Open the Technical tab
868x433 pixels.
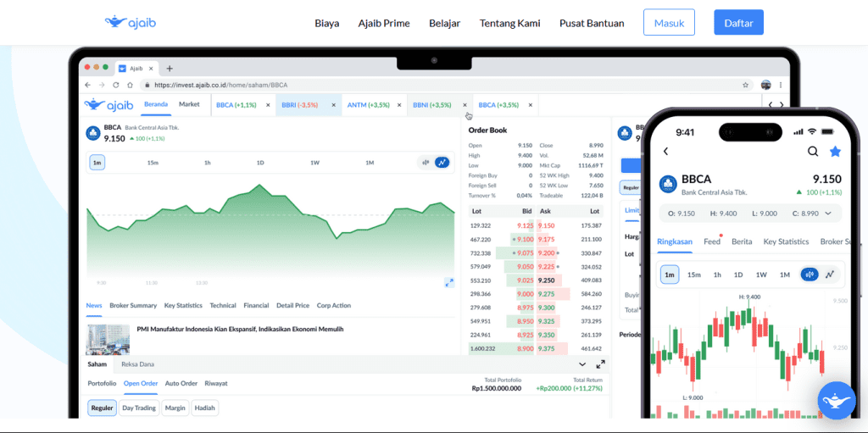[x=223, y=305]
